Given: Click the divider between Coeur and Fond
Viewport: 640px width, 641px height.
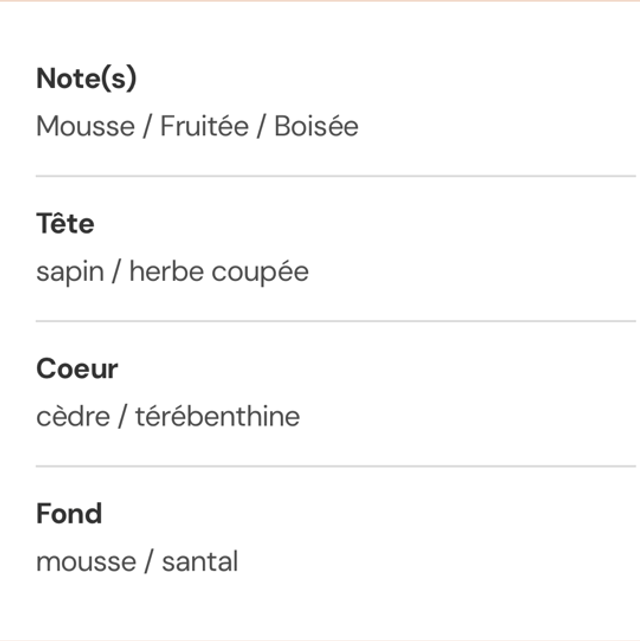Looking at the screenshot, I should click(335, 466).
